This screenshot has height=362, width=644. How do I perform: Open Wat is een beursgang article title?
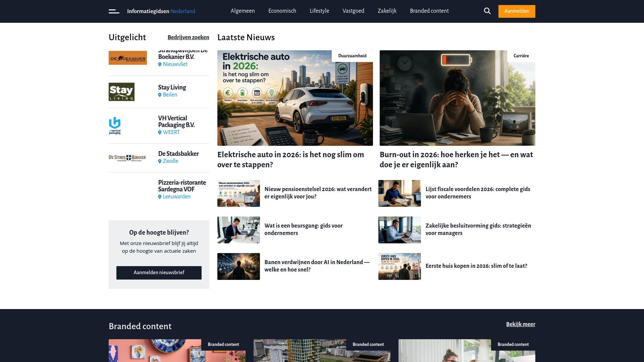pyautogui.click(x=304, y=230)
